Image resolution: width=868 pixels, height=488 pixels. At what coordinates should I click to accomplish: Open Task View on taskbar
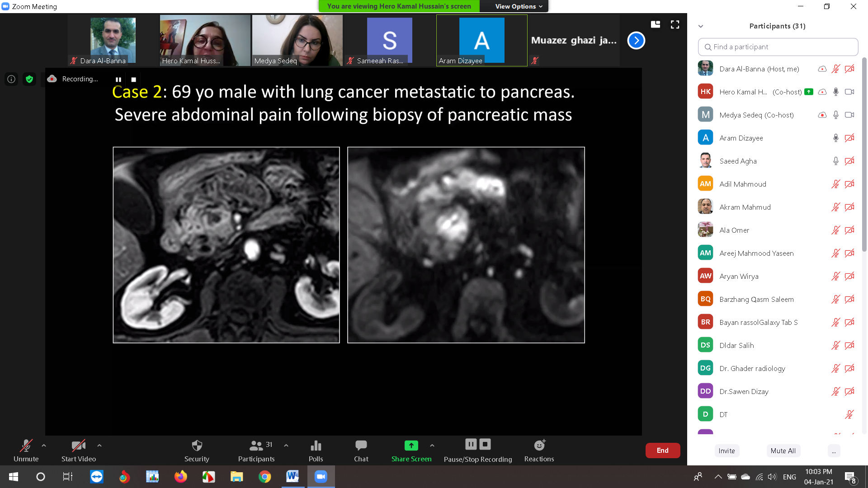point(68,477)
